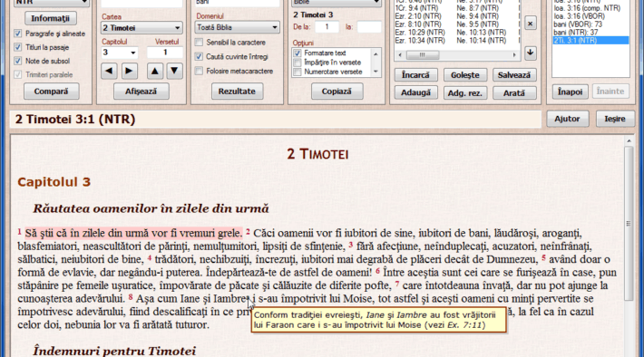The height and width of the screenshot is (357, 644).
Task: Select result Ezr. 8:10 (NTR)
Action: click(418, 24)
